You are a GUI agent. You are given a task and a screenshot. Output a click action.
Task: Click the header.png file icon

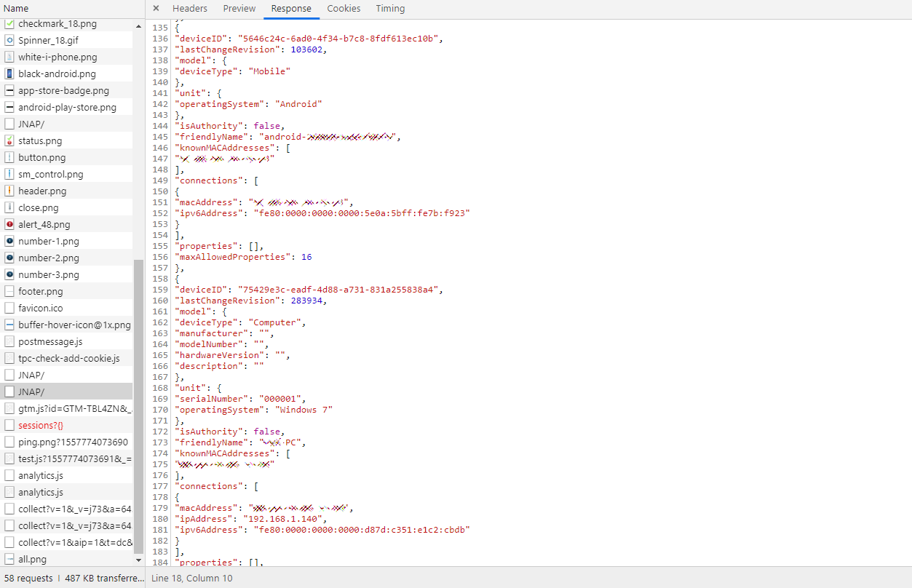coord(9,191)
